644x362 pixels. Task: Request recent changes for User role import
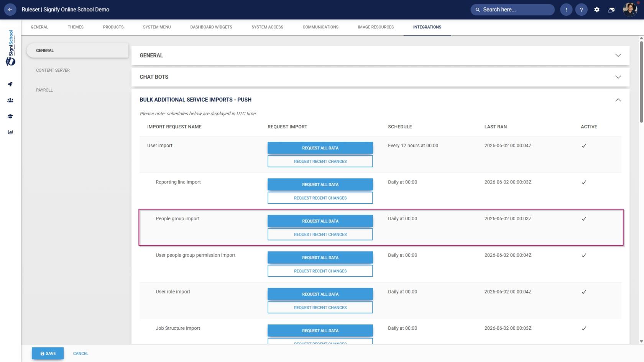point(320,307)
